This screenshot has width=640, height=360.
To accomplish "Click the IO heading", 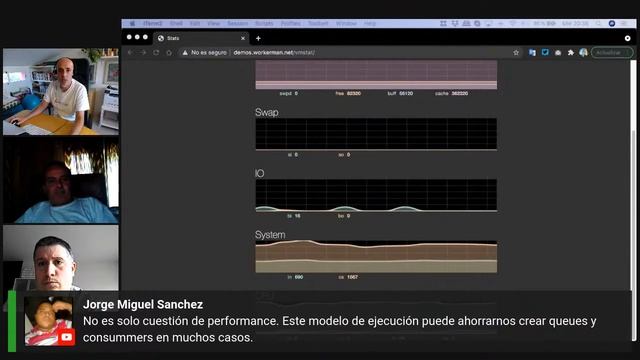I will click(260, 173).
